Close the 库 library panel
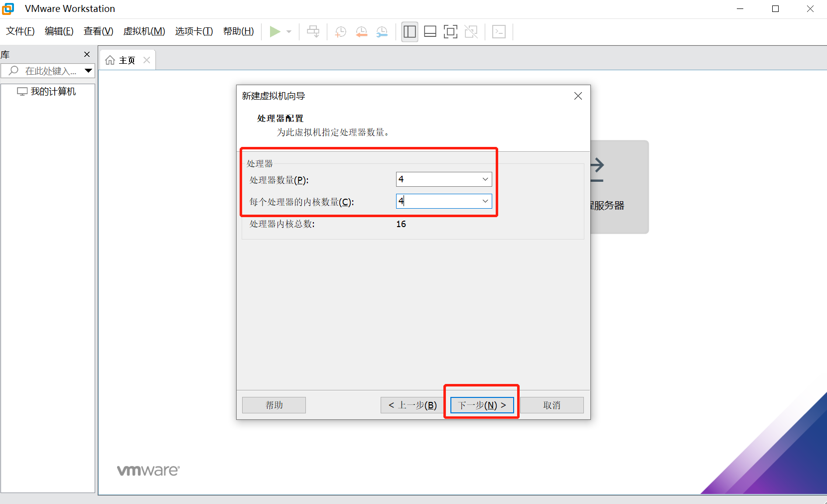Image resolution: width=827 pixels, height=504 pixels. click(87, 54)
